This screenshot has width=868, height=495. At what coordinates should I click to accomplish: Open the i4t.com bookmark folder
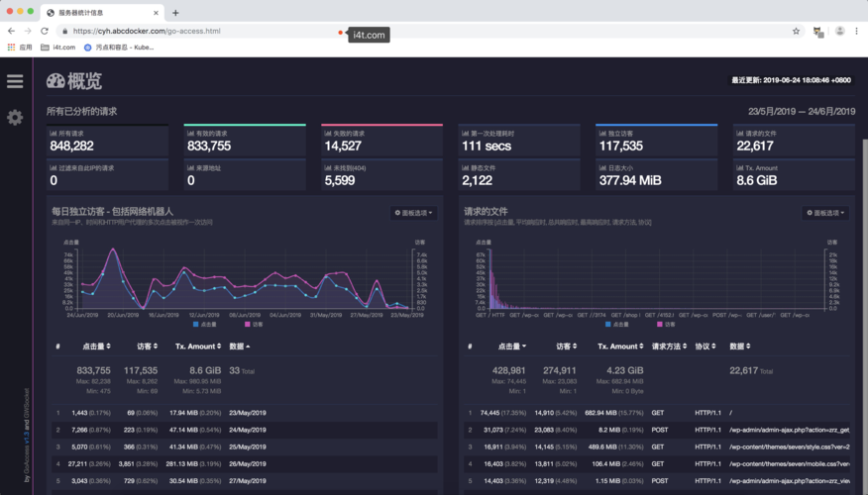[58, 48]
